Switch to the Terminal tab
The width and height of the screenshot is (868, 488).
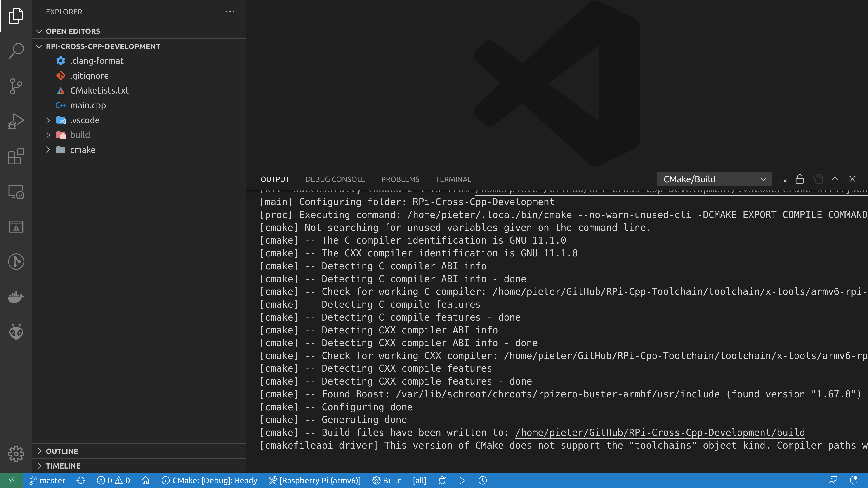453,179
